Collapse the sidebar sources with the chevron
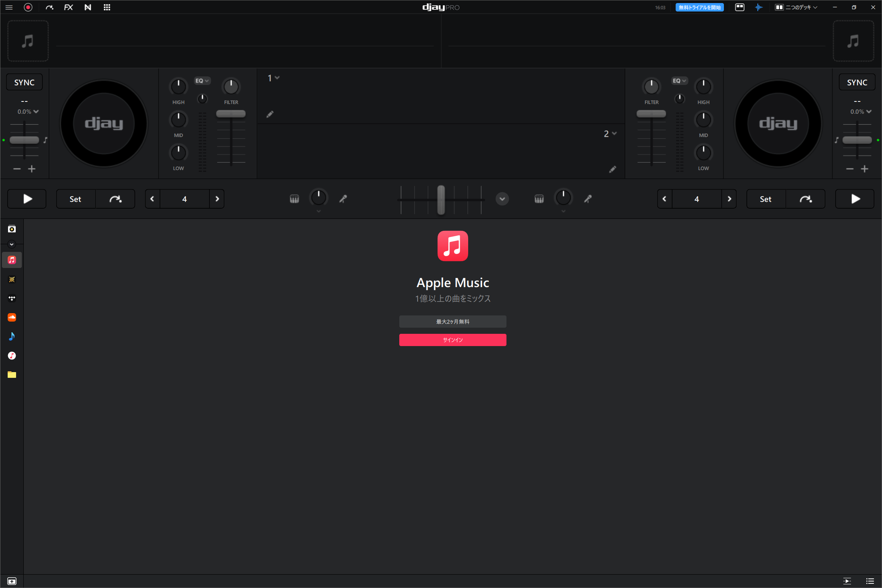 11,244
